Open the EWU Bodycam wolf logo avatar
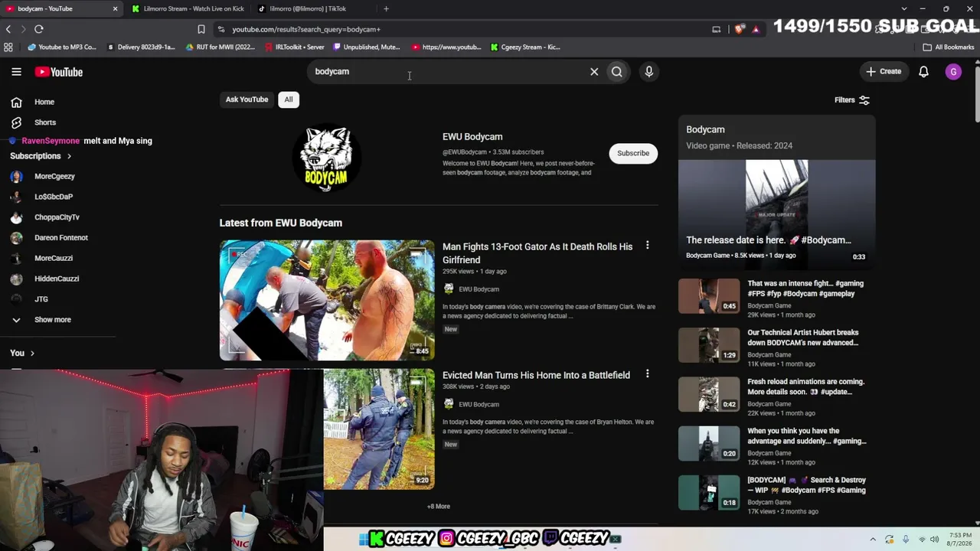The width and height of the screenshot is (980, 551). pos(327,158)
